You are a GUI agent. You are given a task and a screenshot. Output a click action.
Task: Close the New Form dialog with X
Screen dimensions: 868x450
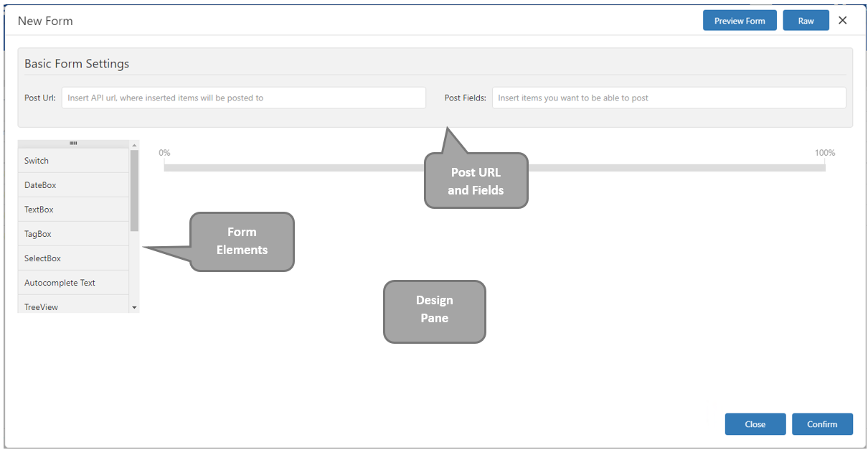coord(842,20)
